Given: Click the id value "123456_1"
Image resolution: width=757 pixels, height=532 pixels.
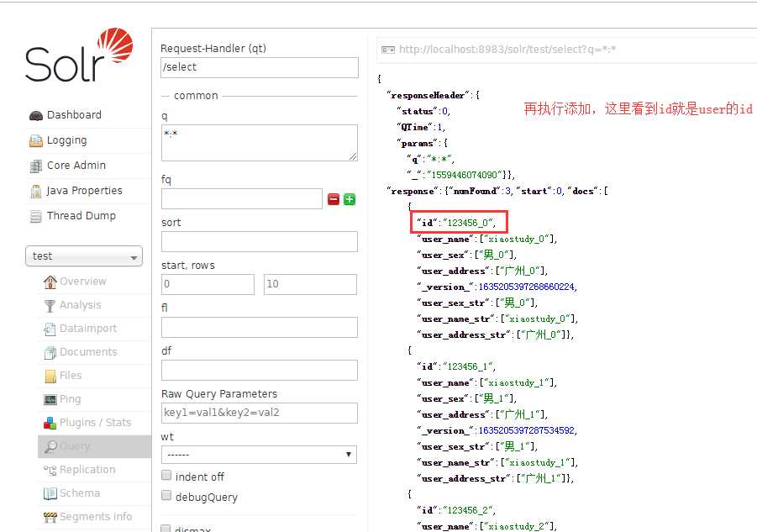Looking at the screenshot, I should (x=468, y=367).
